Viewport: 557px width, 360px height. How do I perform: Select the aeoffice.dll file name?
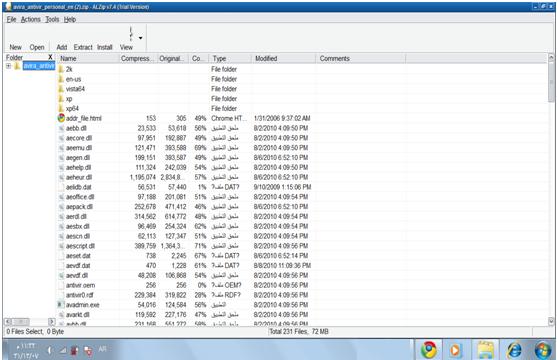click(80, 197)
